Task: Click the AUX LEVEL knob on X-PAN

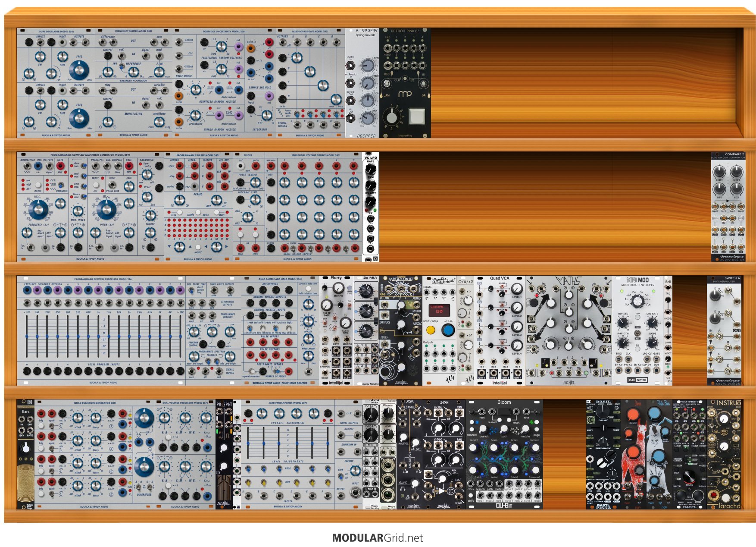Action: click(x=442, y=479)
